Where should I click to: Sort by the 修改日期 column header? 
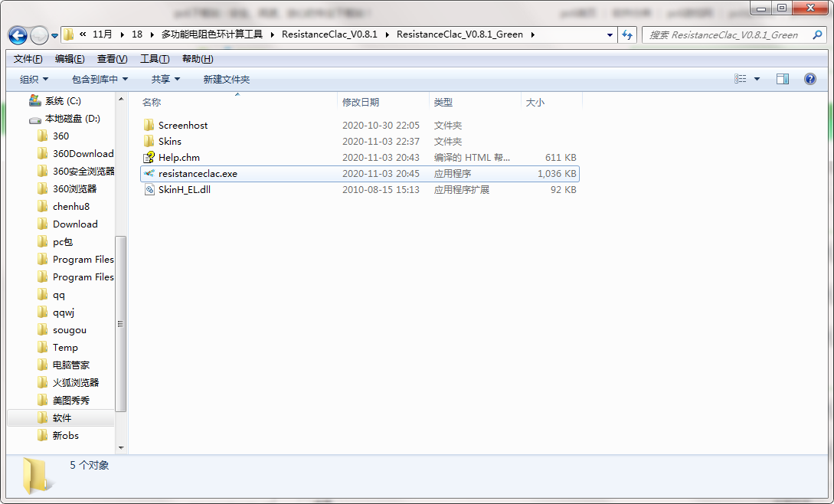(x=361, y=102)
